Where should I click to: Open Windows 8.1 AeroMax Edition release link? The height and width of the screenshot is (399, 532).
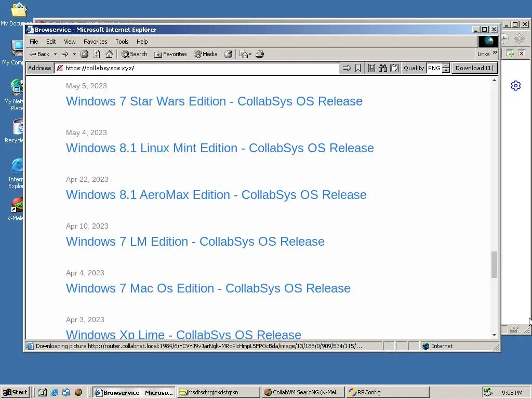(x=216, y=195)
